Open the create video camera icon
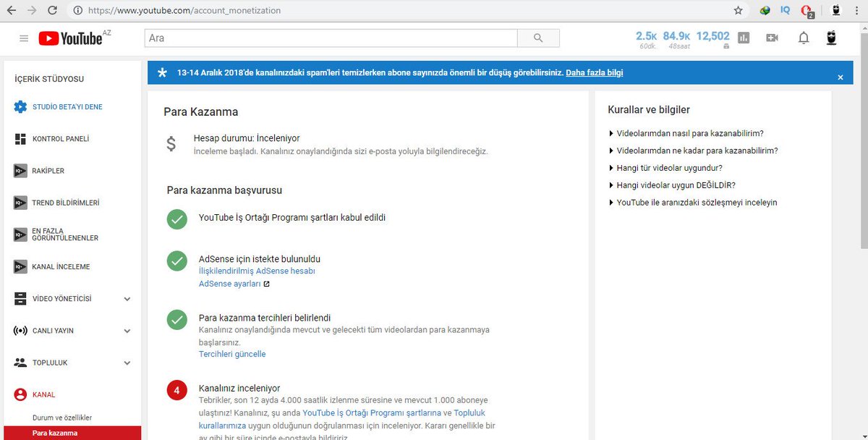This screenshot has width=868, height=440. pyautogui.click(x=772, y=38)
